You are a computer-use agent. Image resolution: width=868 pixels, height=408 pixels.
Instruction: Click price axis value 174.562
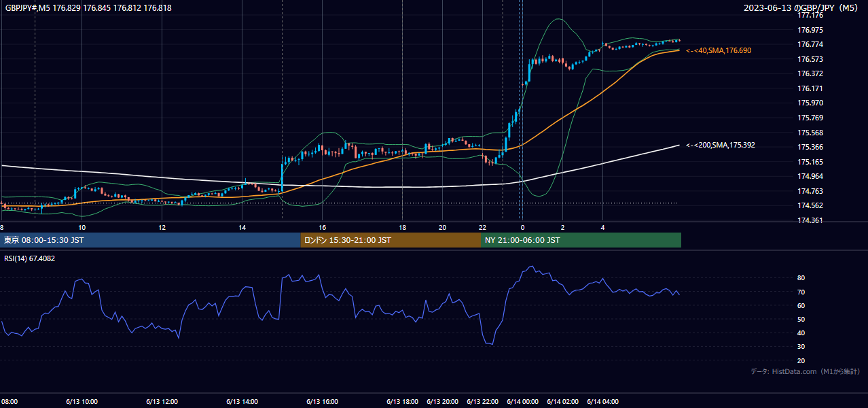pyautogui.click(x=811, y=206)
